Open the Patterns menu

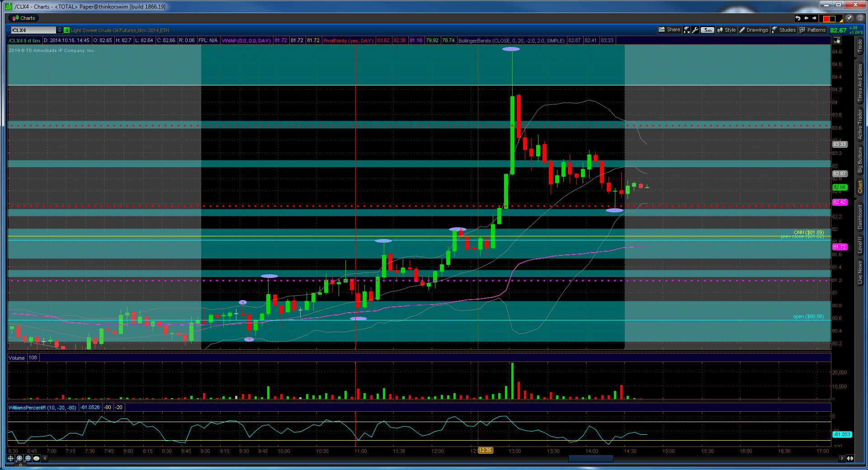(812, 30)
